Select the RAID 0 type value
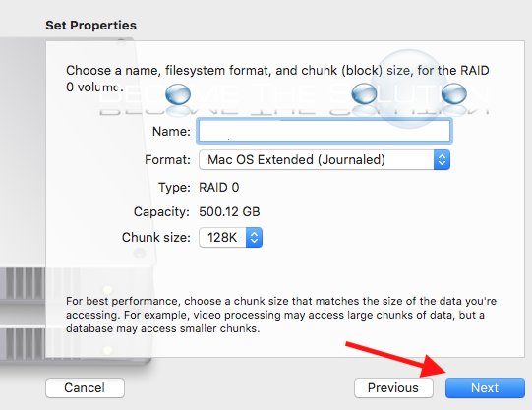Viewport: 532px width, 410px height. point(219,187)
